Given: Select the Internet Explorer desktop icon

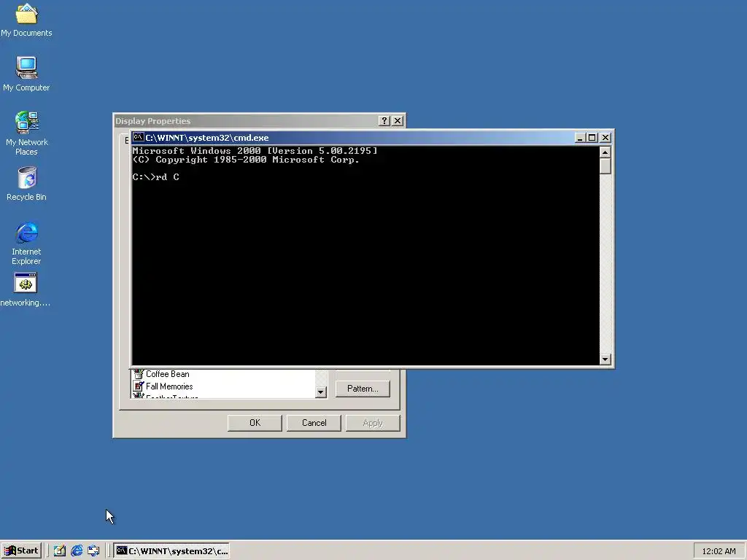Looking at the screenshot, I should click(26, 243).
